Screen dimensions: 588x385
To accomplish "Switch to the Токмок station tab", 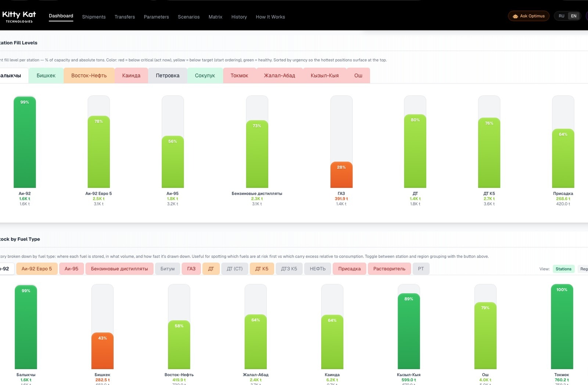I will point(239,75).
